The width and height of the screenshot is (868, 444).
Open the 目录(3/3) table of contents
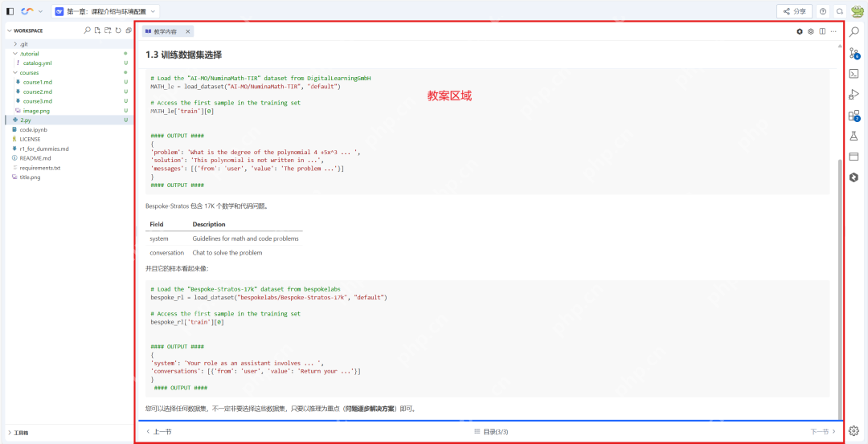click(491, 432)
